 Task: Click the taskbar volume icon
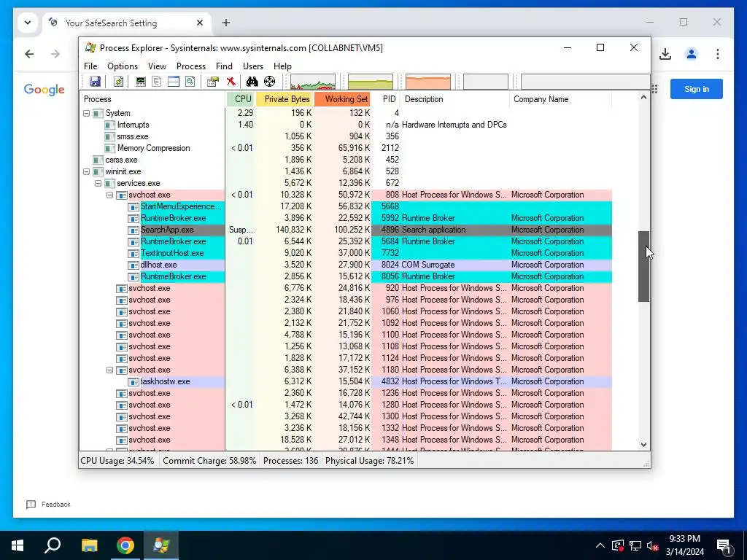pyautogui.click(x=652, y=545)
